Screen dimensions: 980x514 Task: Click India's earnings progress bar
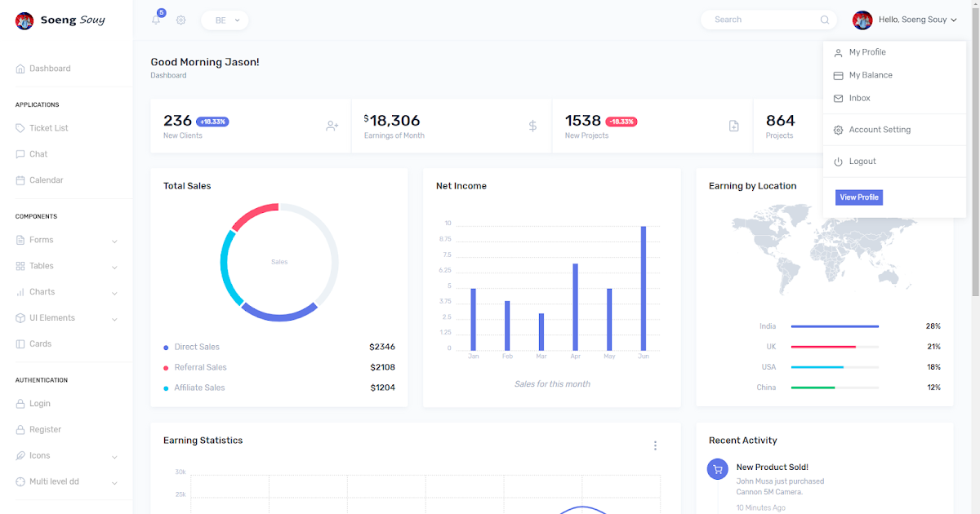pos(835,326)
